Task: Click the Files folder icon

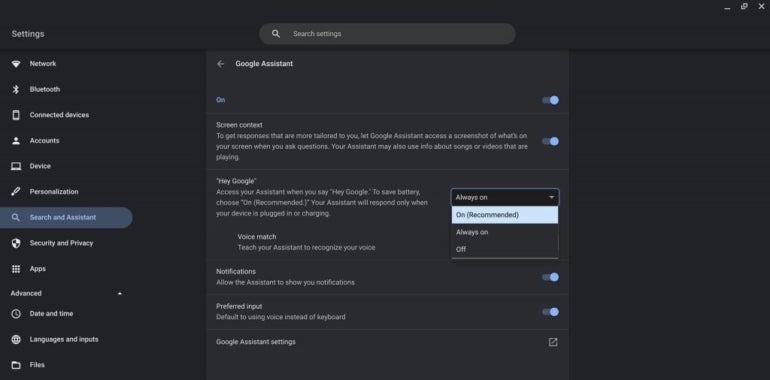Action: 16,365
